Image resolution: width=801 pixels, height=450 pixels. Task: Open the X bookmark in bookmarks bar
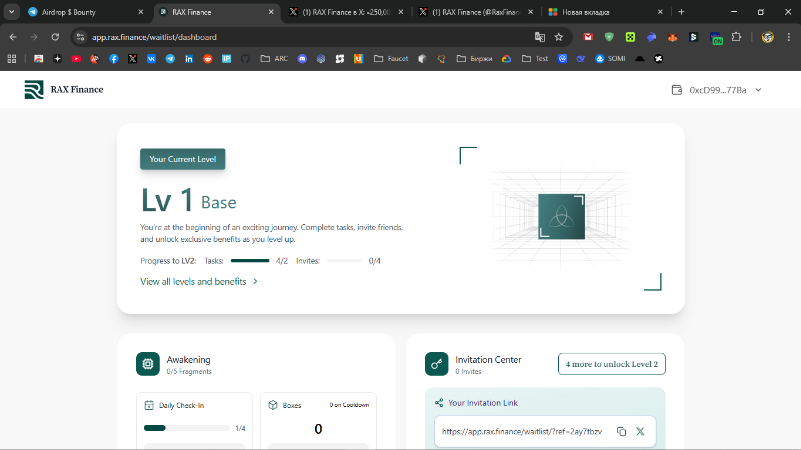(132, 59)
